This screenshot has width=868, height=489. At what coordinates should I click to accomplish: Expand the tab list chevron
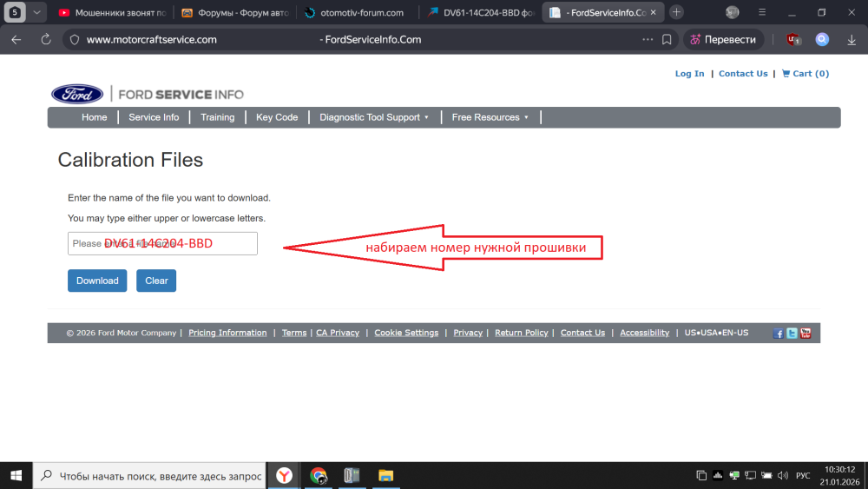tap(36, 12)
